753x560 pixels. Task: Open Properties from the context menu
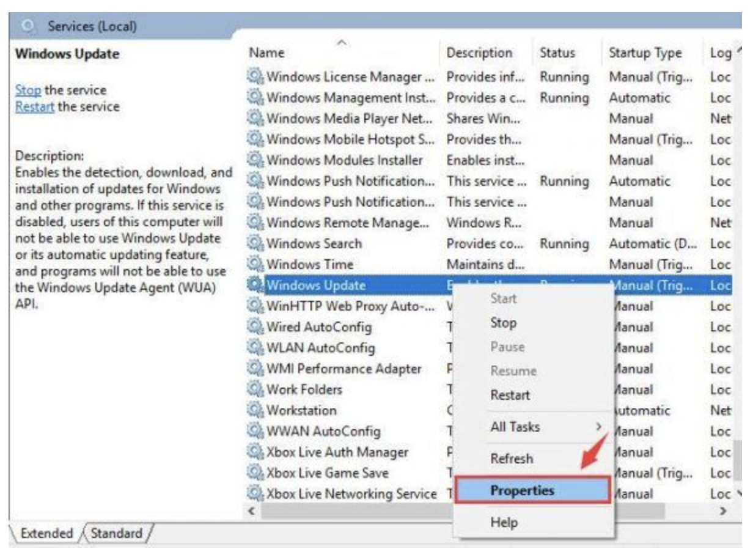[x=532, y=490]
